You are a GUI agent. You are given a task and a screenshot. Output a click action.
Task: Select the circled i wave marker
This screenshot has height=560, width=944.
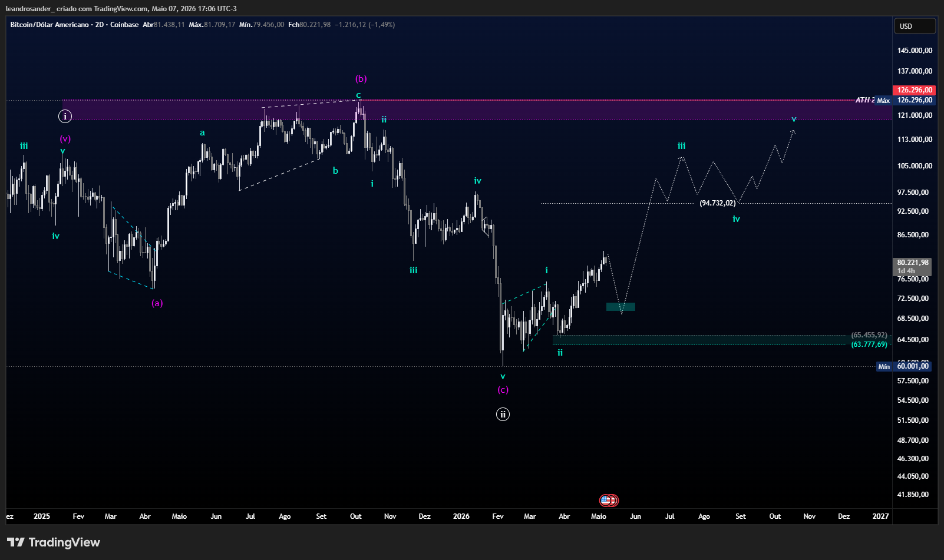click(x=65, y=116)
